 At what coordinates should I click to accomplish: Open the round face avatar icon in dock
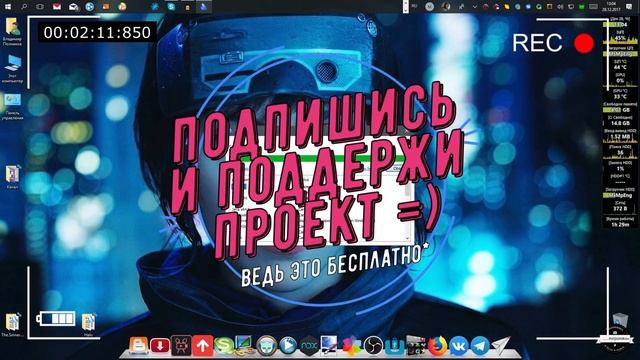tap(267, 346)
